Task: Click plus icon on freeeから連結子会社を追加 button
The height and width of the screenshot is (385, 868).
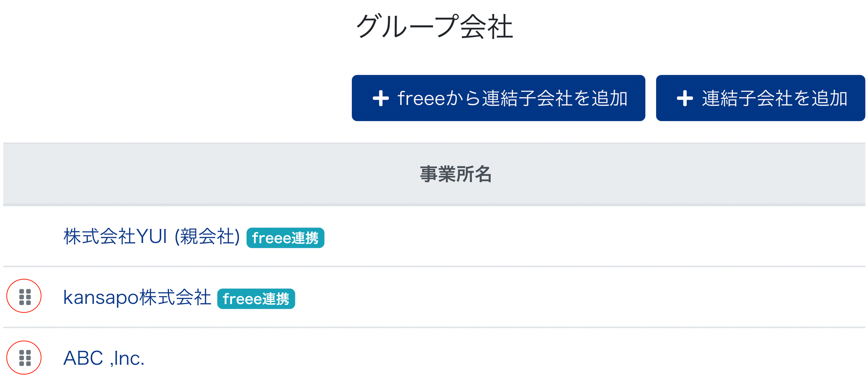Action: [381, 98]
